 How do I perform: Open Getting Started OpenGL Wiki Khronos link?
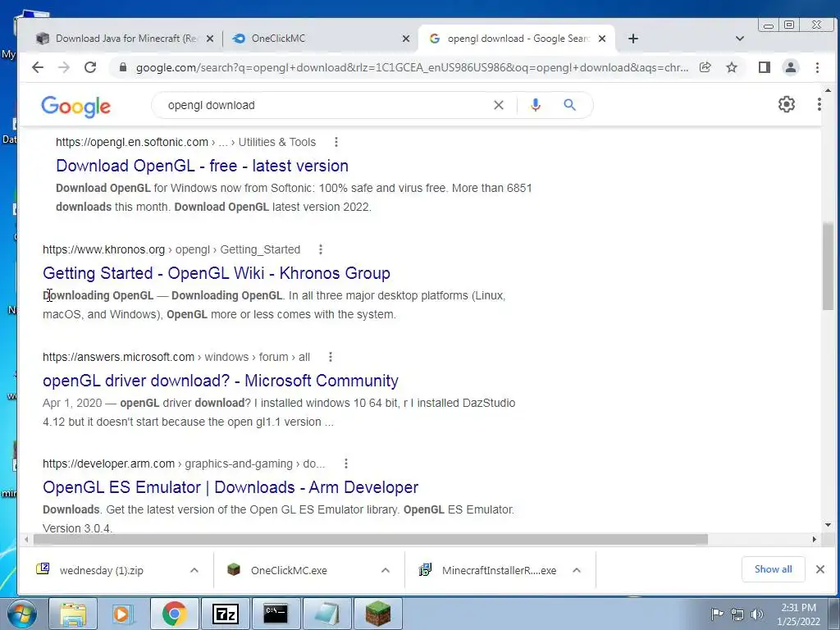tap(217, 273)
